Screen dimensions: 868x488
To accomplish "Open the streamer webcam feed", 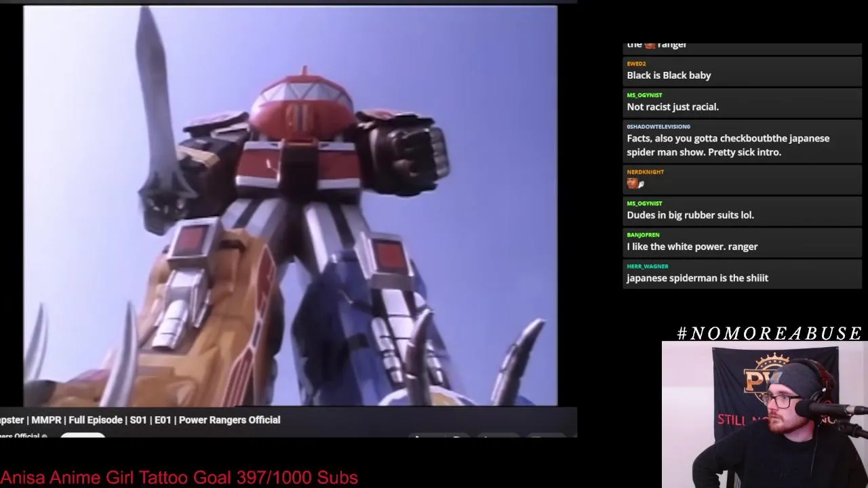I will point(765,415).
